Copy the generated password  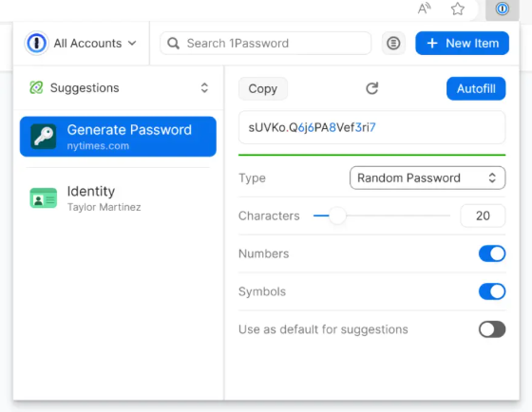coord(263,88)
